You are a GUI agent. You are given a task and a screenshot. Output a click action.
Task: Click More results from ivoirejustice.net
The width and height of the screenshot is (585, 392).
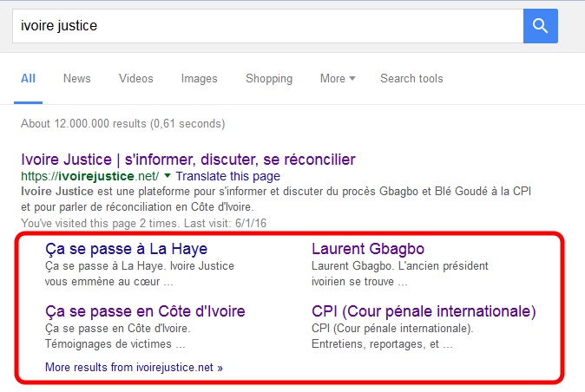tap(134, 368)
